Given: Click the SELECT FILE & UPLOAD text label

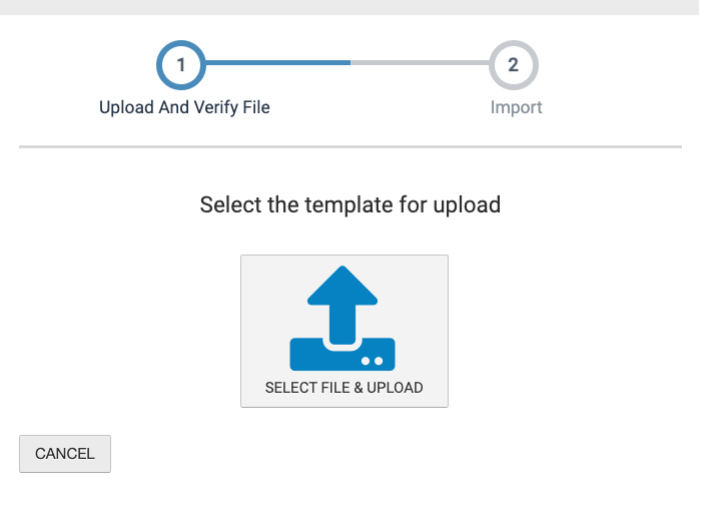Looking at the screenshot, I should 344,388.
